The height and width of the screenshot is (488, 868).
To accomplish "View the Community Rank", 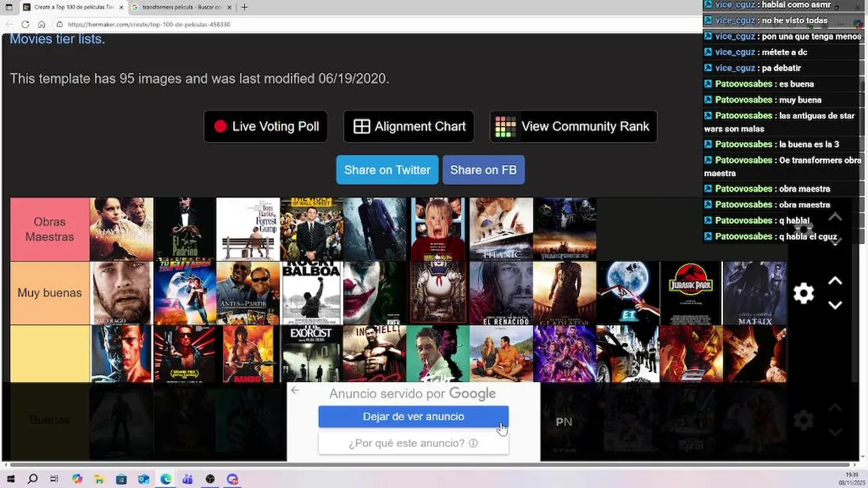I will [573, 127].
